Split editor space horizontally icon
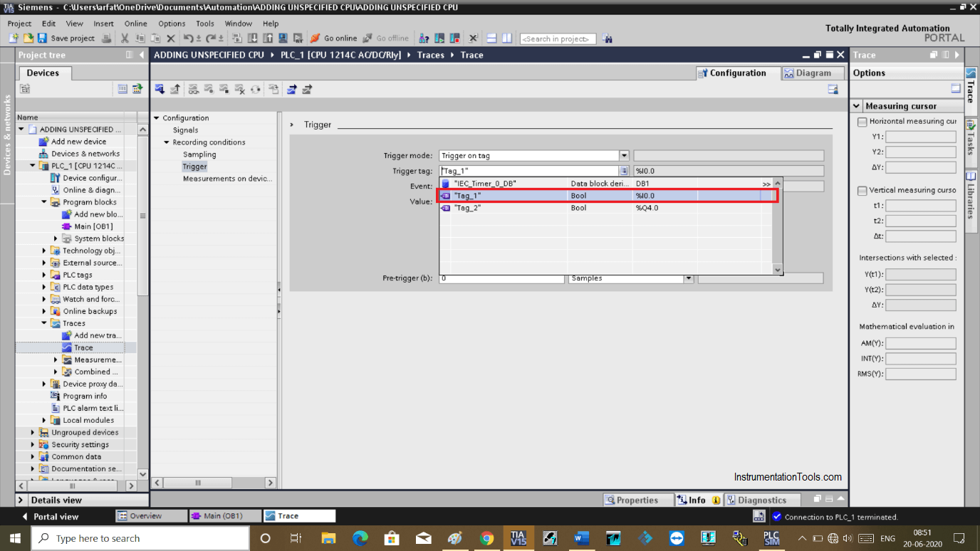Image resolution: width=980 pixels, height=551 pixels. click(x=491, y=38)
